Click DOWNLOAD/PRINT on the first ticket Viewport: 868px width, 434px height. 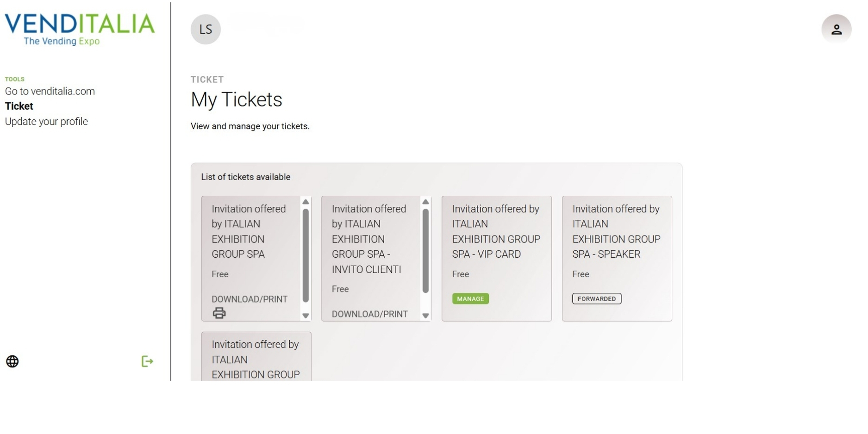[250, 299]
